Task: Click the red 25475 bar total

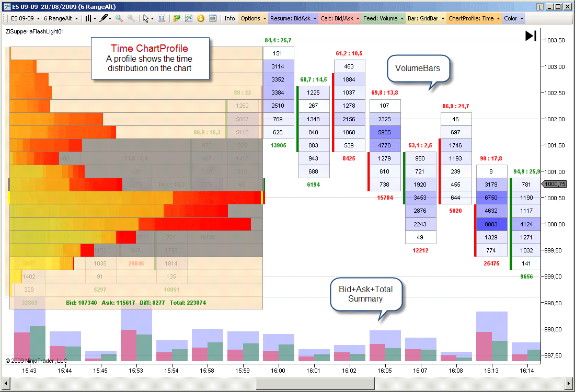Action: (x=491, y=263)
